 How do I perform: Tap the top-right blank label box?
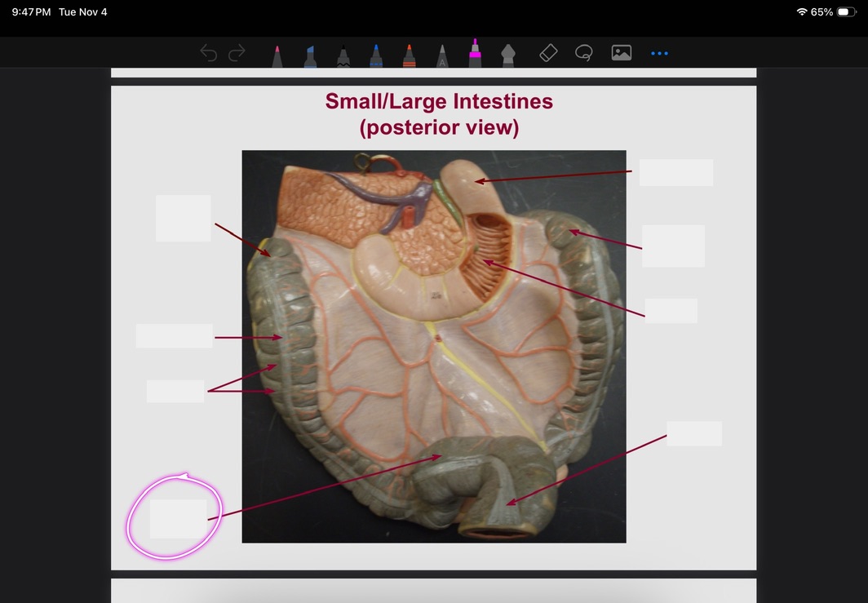pyautogui.click(x=675, y=172)
